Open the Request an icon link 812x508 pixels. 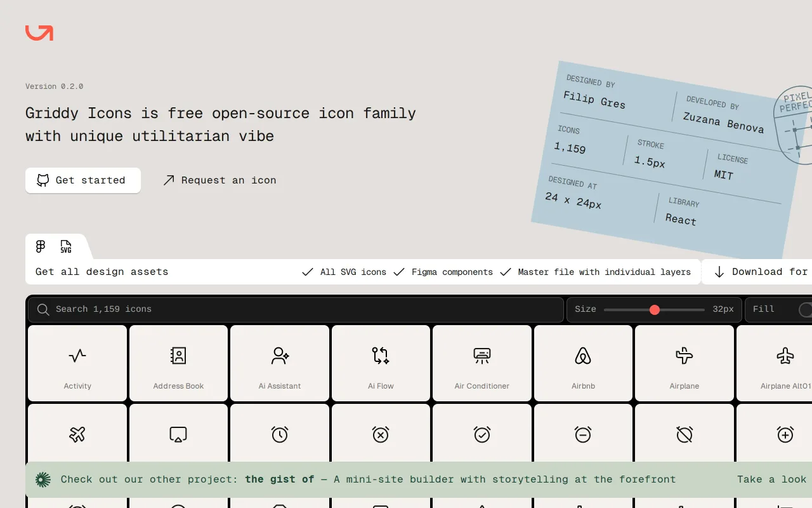click(219, 180)
